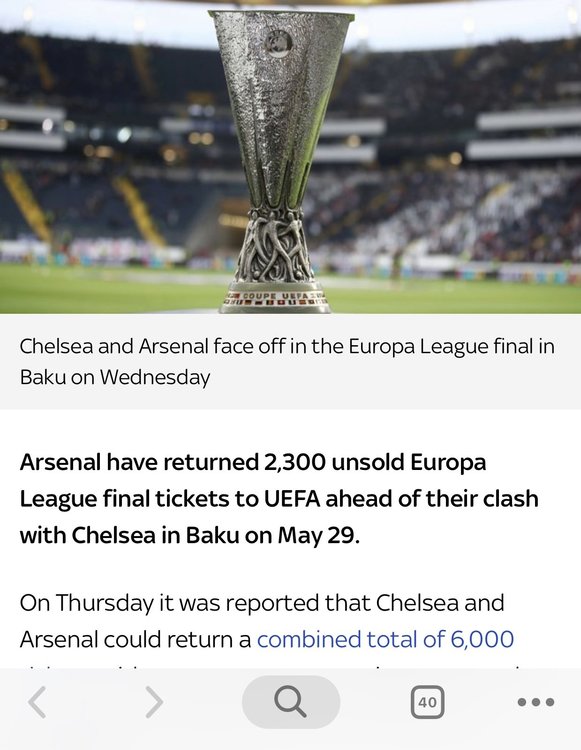The image size is (581, 750).
Task: Click 'May 29' in the lead paragraph
Action: click(317, 535)
